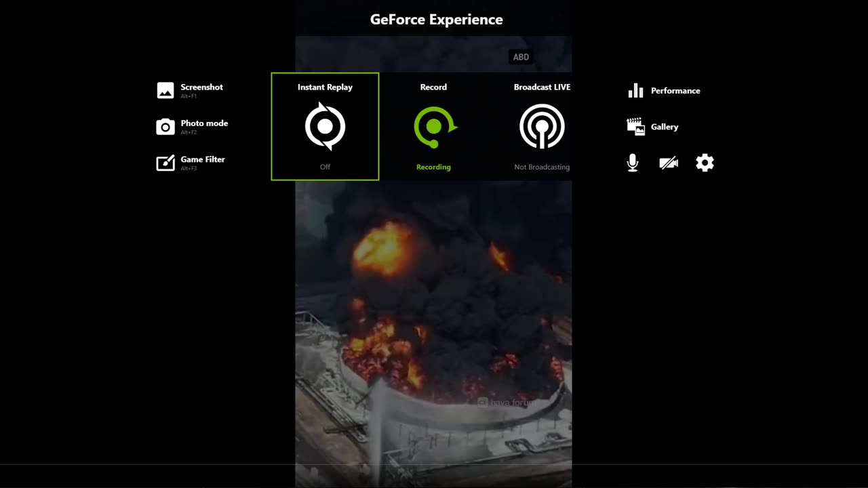Click the Off status under Instant Replay

click(325, 167)
